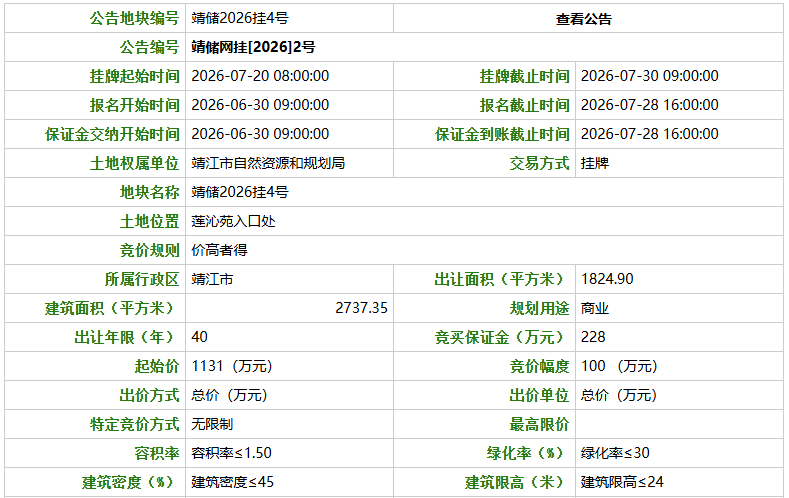Image resolution: width=789 pixels, height=498 pixels.
Task: Click building area value 2737.35
Action: pyautogui.click(x=361, y=308)
